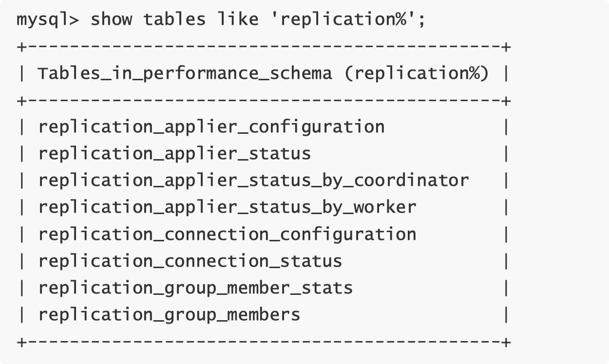The image size is (609, 364).
Task: Click the "show" keyword in the query
Action: click(112, 20)
